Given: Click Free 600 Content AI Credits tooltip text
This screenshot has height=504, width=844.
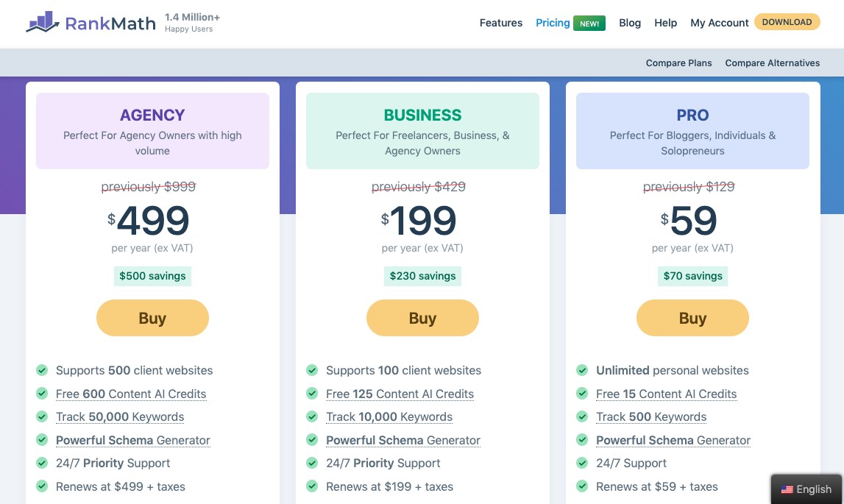Looking at the screenshot, I should 131,394.
